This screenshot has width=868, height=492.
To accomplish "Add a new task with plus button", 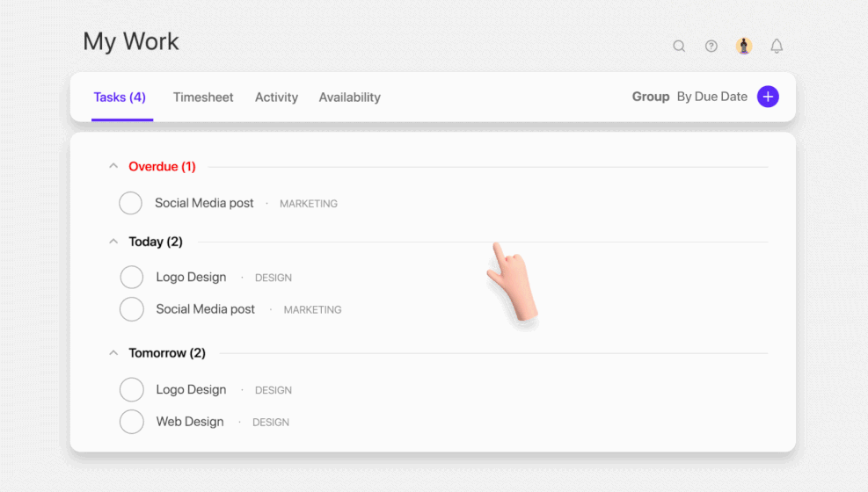I will (x=768, y=97).
